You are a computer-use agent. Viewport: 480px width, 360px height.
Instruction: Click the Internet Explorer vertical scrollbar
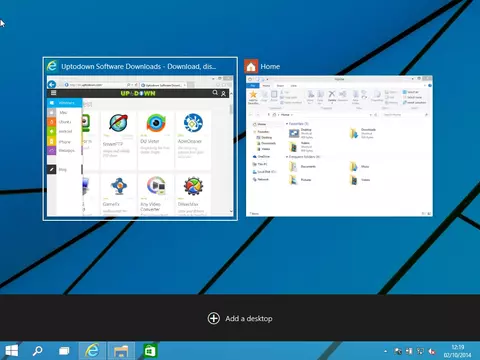pos(231,152)
